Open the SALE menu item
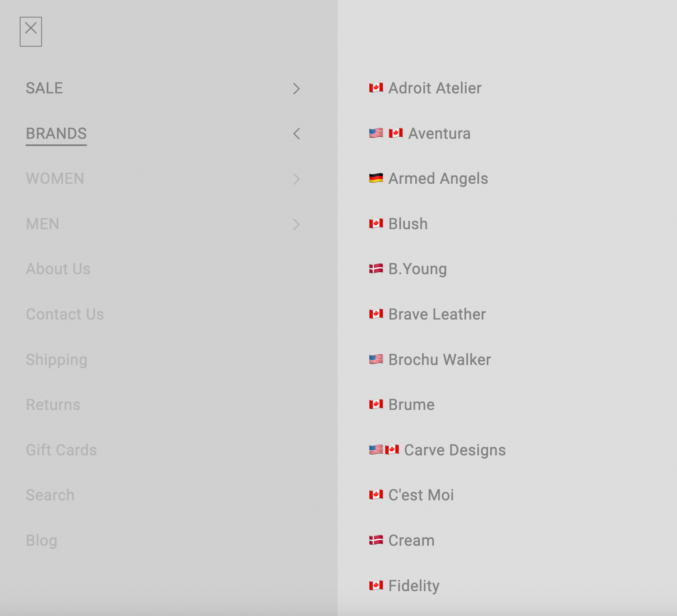677x616 pixels. tap(44, 88)
